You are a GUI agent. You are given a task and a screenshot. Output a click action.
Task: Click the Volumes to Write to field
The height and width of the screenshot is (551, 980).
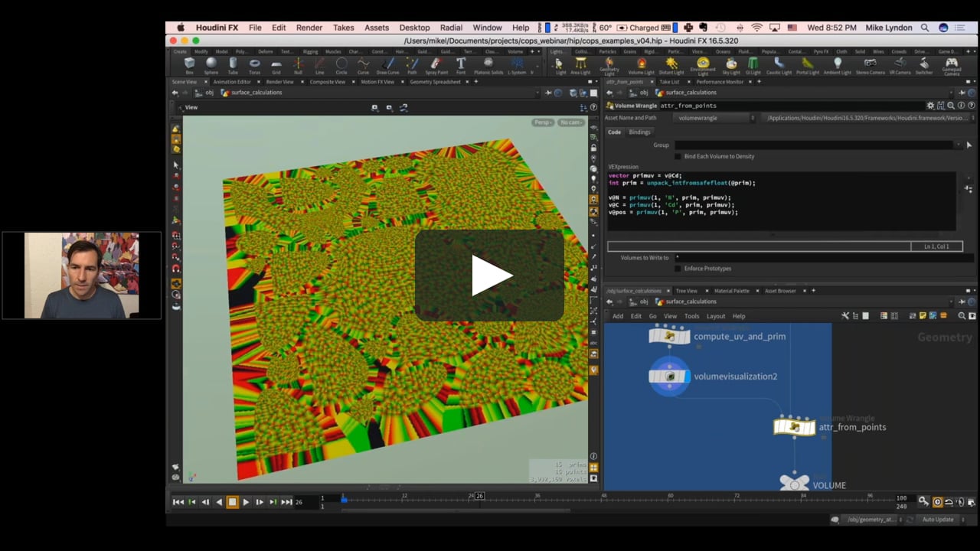tap(824, 258)
